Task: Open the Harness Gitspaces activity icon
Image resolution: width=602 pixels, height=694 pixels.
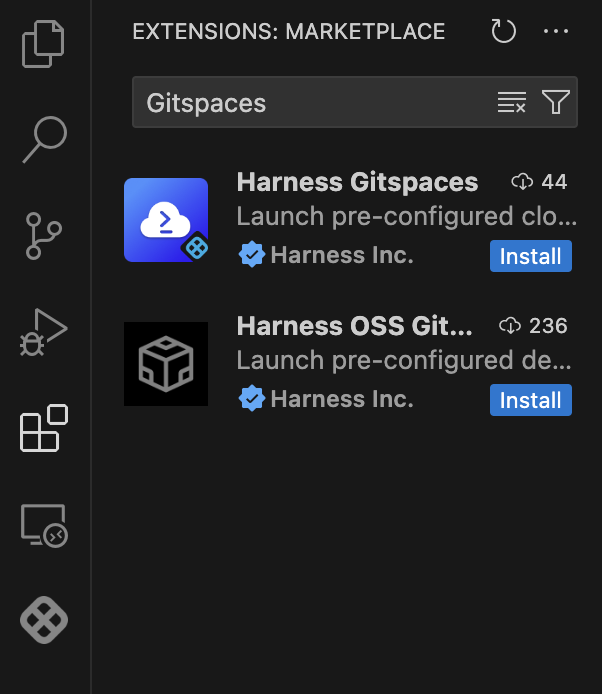Action: pos(44,620)
